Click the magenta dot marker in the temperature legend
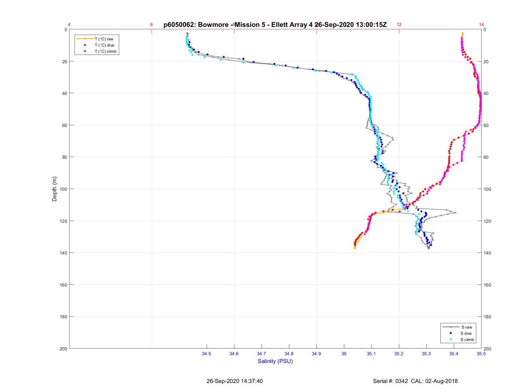The image size is (532, 392). click(x=84, y=51)
